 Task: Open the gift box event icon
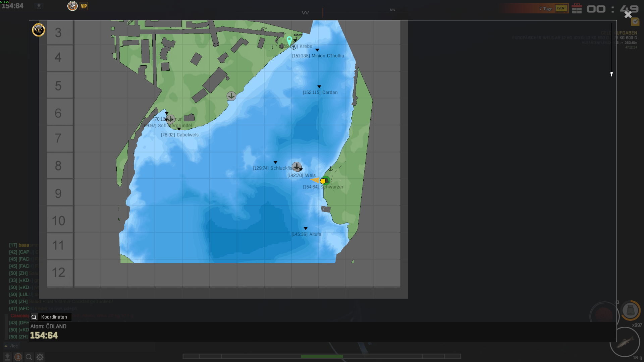pyautogui.click(x=577, y=8)
